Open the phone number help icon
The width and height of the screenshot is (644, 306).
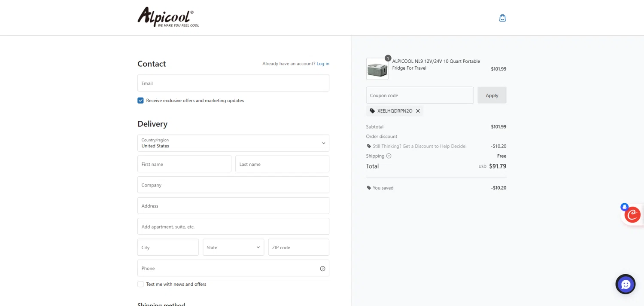[x=322, y=269]
